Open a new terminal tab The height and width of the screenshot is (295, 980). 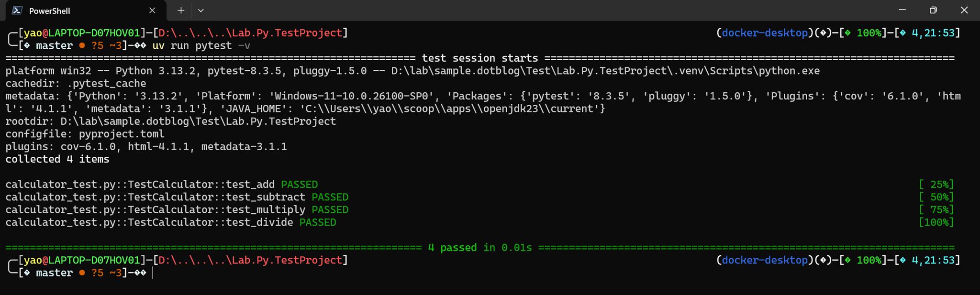pos(181,11)
